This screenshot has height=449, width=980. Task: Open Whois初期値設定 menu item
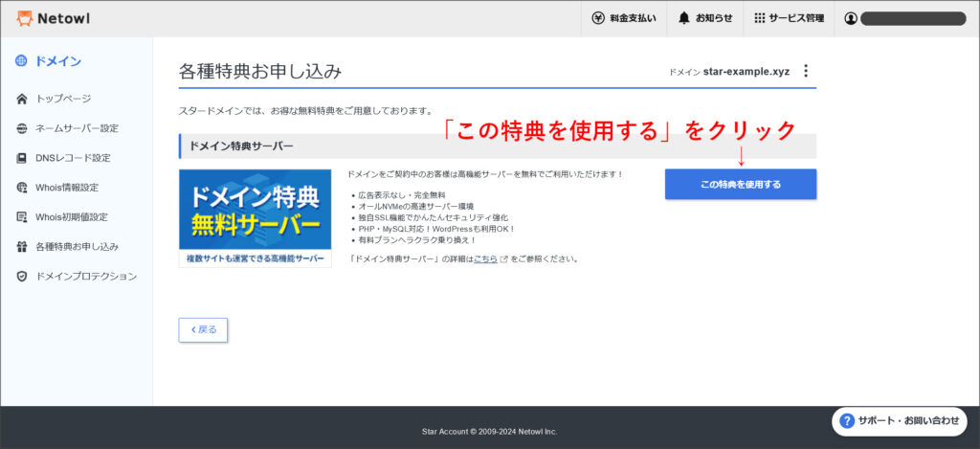71,217
